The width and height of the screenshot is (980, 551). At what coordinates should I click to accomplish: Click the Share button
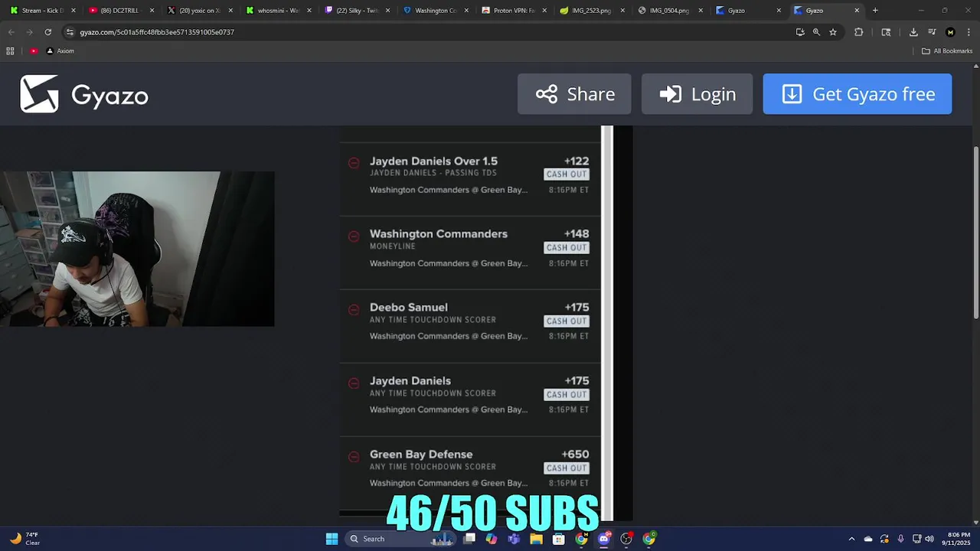[574, 94]
